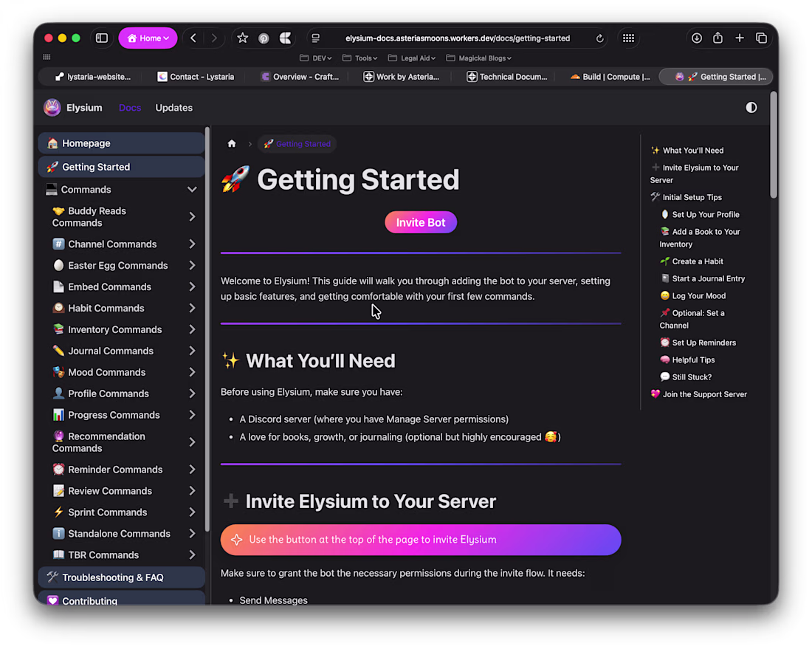812x649 pixels.
Task: Jump to Initial Setup Tips in outline
Action: click(687, 197)
